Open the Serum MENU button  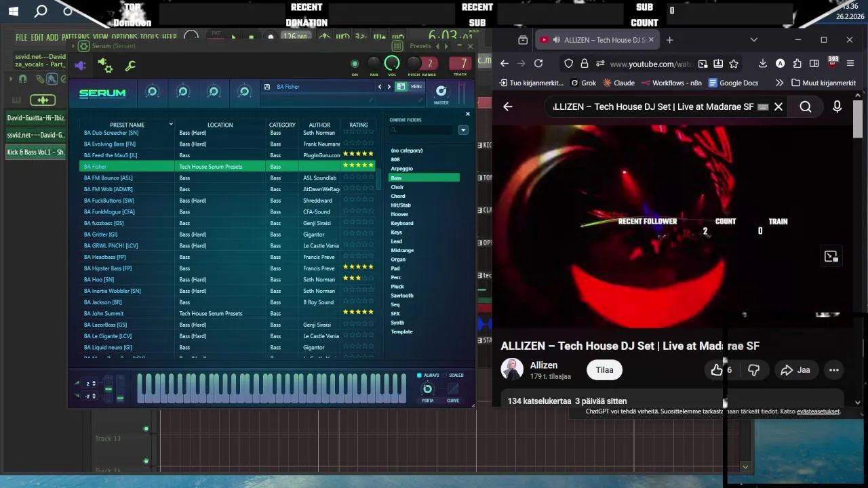click(x=416, y=87)
